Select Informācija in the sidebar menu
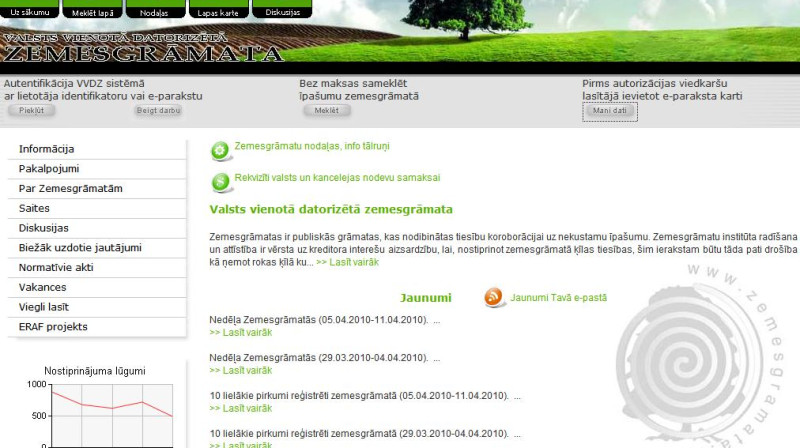This screenshot has height=448, width=800. tap(97, 149)
